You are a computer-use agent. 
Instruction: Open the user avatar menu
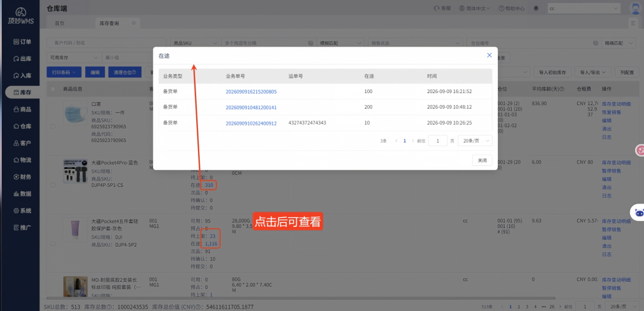pyautogui.click(x=637, y=8)
